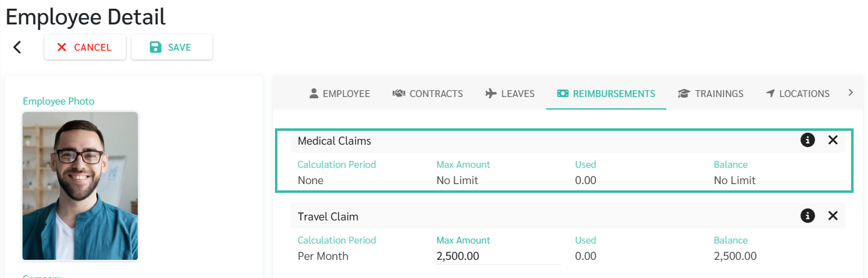Open info icon for Travel Claim
The height and width of the screenshot is (278, 868).
808,216
